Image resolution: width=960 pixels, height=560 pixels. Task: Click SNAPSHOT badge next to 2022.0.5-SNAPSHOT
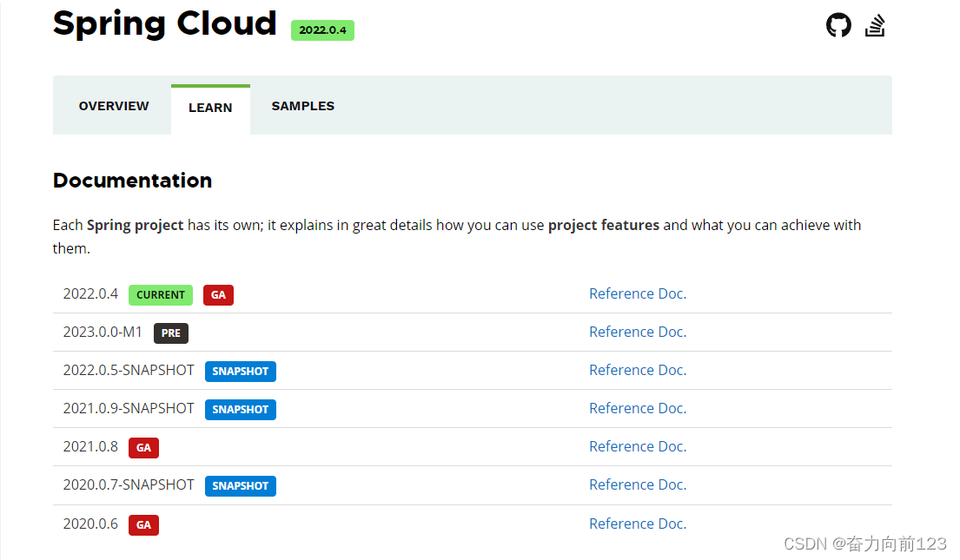[240, 372]
